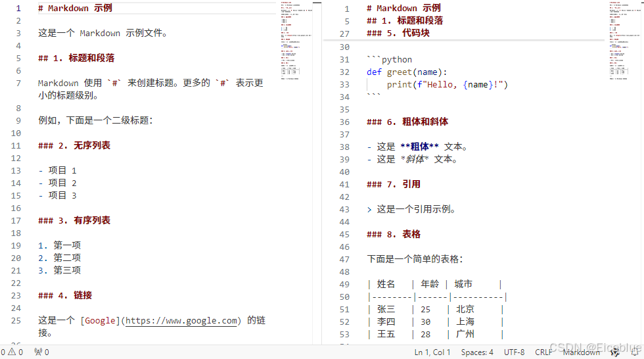Click the line '这是一个 Markdown 示例文件。'

pos(103,33)
